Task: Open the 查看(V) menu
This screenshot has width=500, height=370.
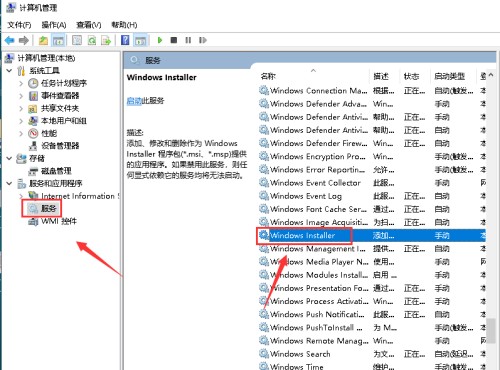Action: click(x=89, y=25)
